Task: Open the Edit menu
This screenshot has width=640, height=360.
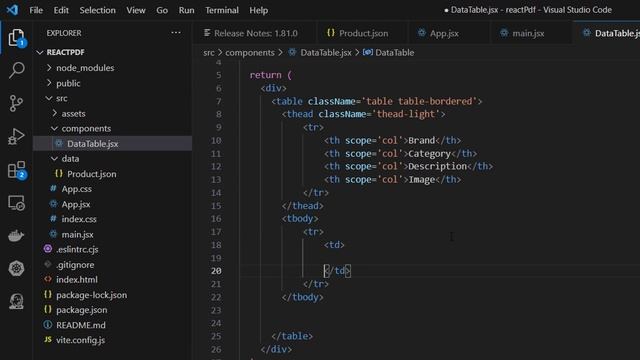Action: tap(61, 10)
